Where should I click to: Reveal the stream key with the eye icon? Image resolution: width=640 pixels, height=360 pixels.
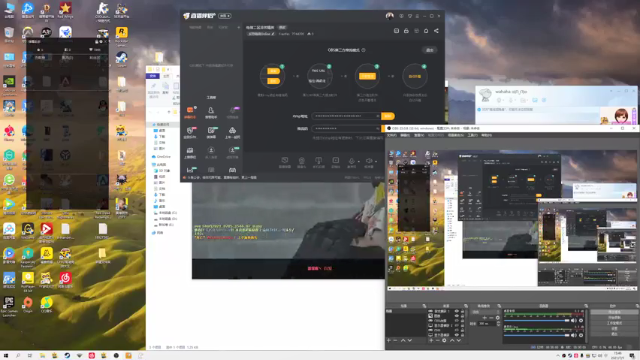(x=378, y=129)
